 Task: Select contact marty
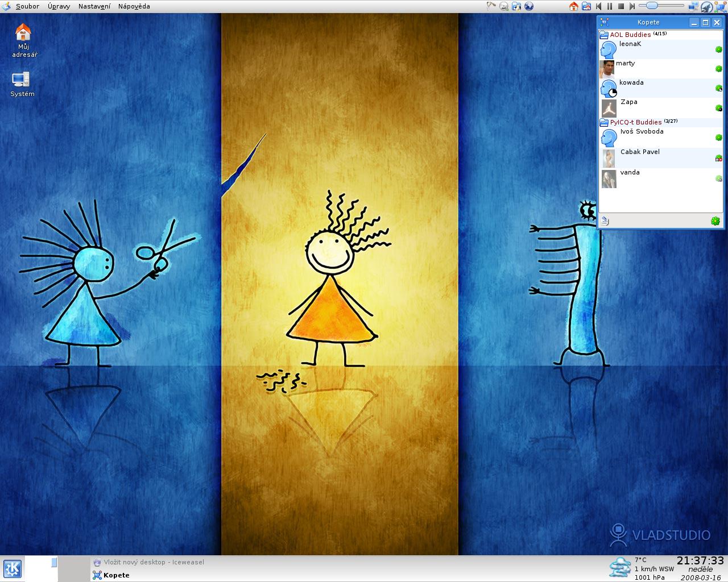(661, 69)
